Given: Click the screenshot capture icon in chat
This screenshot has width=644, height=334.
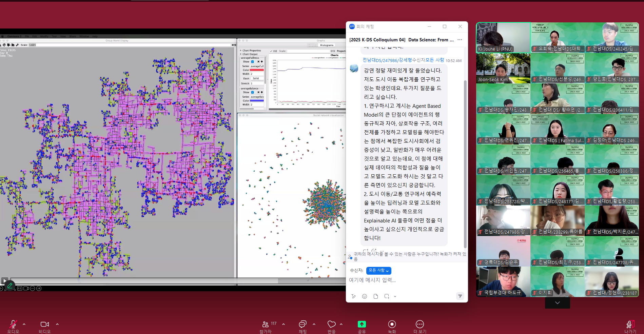Looking at the screenshot, I should 387,296.
